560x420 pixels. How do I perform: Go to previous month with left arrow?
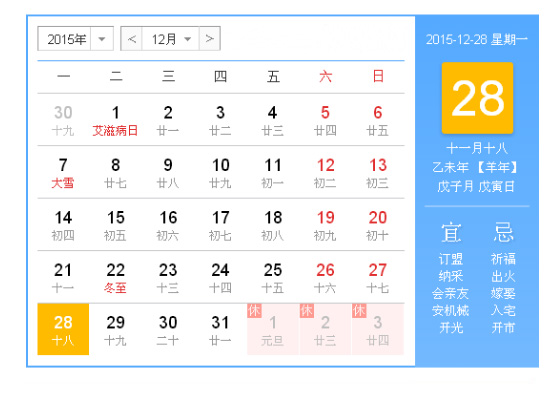click(131, 39)
